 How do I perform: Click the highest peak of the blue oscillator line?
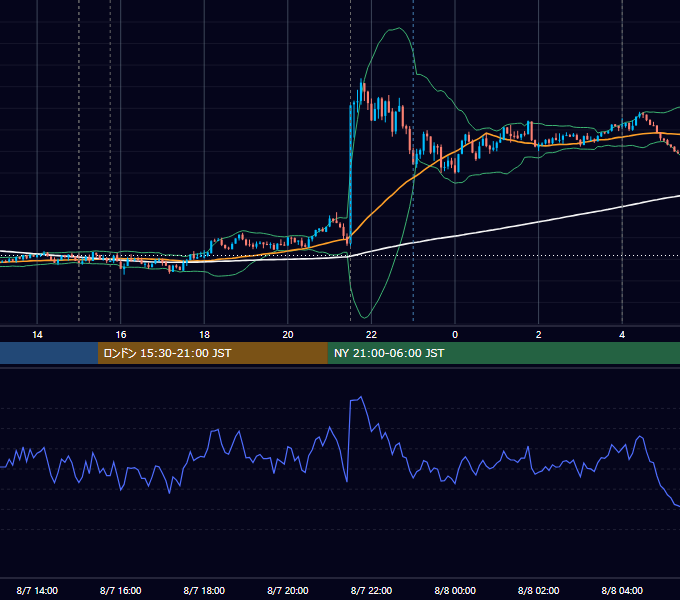[361, 397]
